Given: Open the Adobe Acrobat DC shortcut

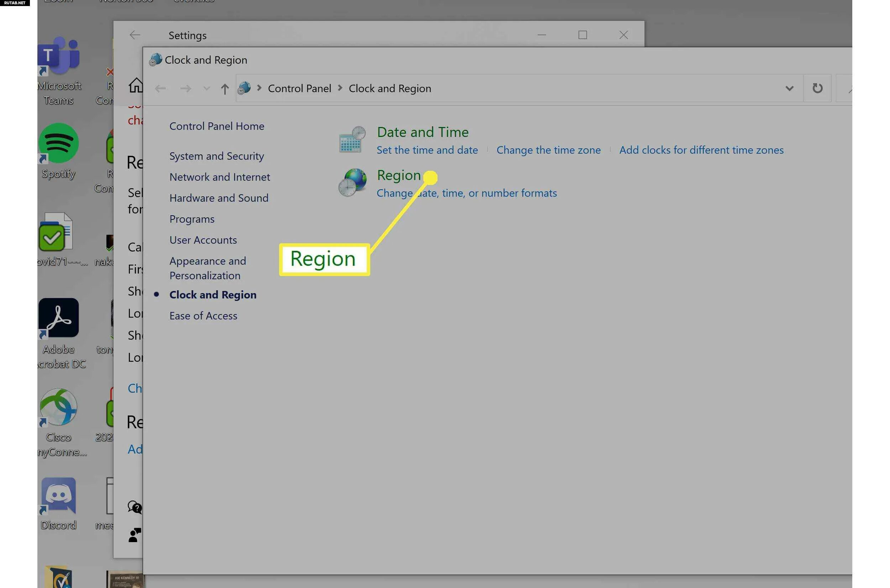Looking at the screenshot, I should pyautogui.click(x=58, y=318).
